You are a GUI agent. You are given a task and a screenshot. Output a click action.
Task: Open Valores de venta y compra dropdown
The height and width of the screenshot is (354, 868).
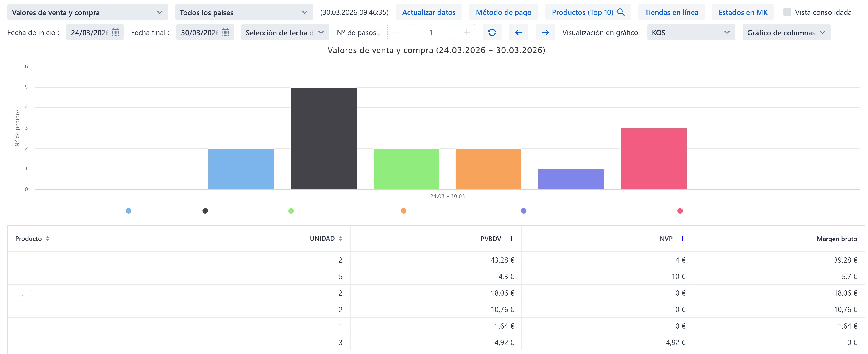[87, 12]
